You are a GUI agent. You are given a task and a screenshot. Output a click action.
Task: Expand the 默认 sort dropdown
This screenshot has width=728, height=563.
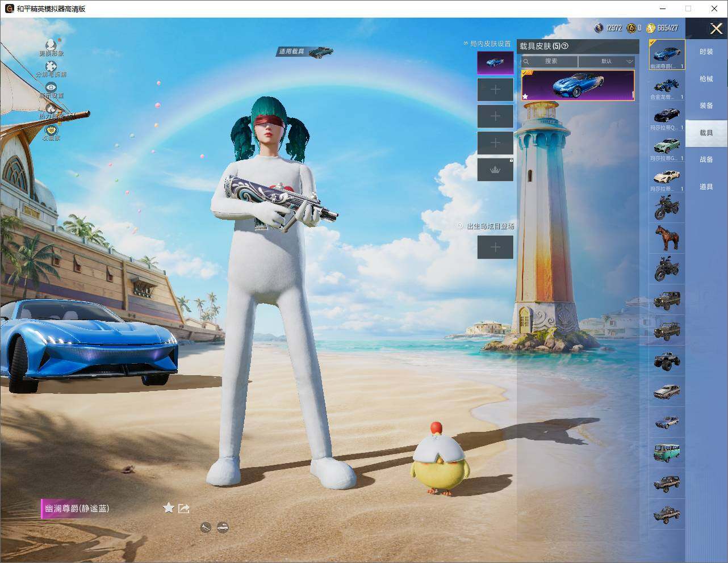pos(606,61)
